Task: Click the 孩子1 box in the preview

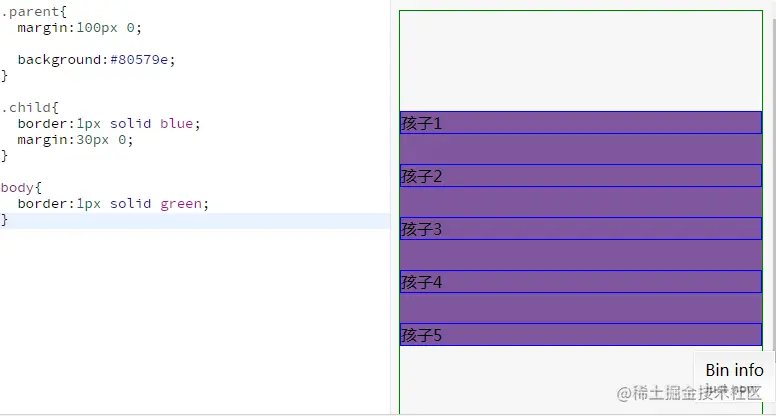Action: pyautogui.click(x=581, y=123)
